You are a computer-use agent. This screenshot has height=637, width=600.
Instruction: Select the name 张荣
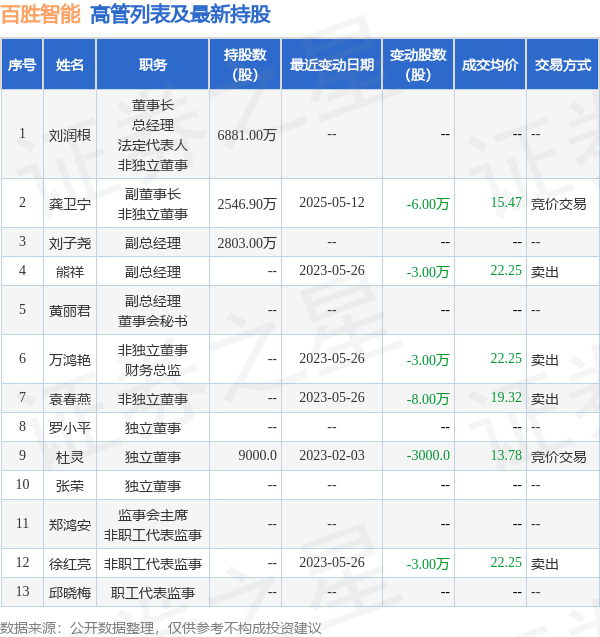click(x=69, y=486)
